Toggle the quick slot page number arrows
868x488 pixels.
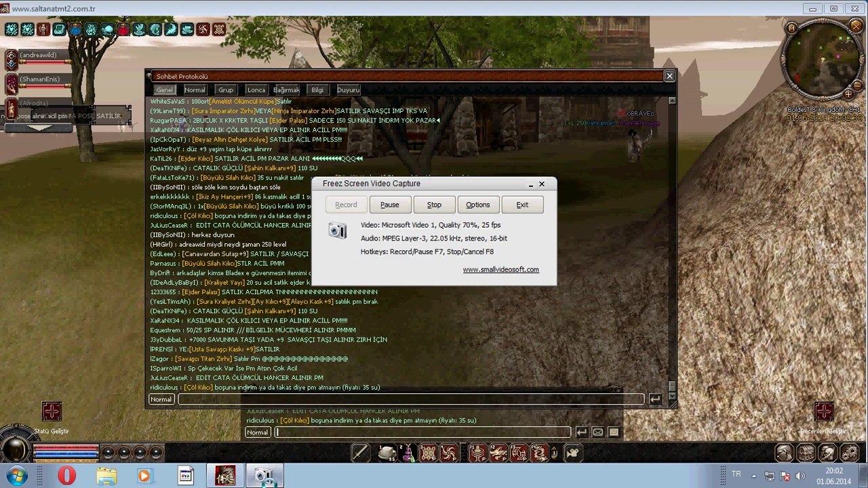pos(555,452)
